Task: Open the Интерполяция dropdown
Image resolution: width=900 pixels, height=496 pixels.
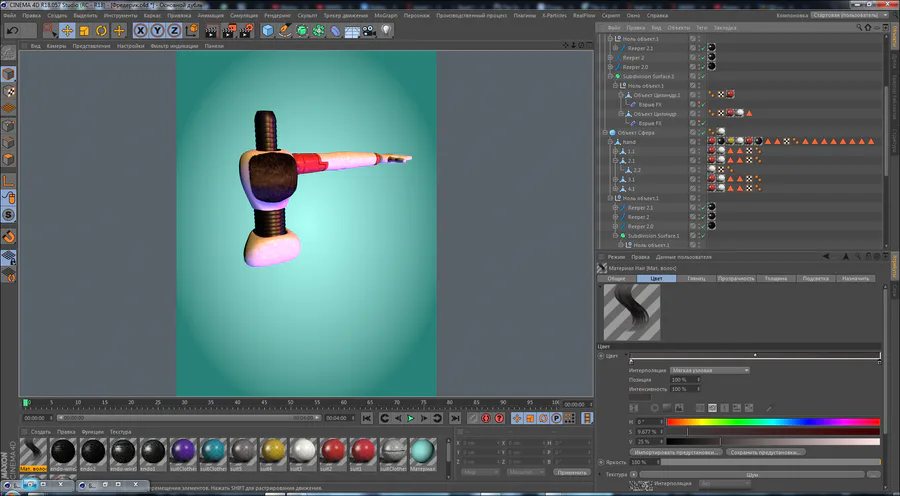Action: [x=710, y=370]
